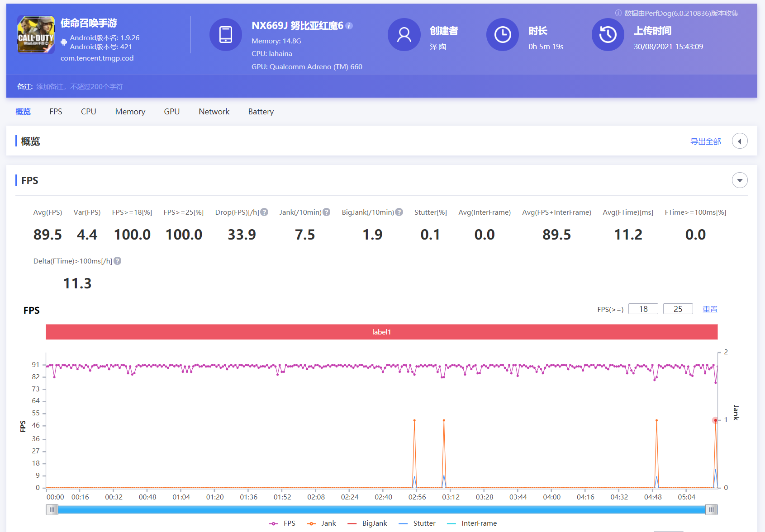
Task: Select the red label1 bar
Action: [381, 332]
